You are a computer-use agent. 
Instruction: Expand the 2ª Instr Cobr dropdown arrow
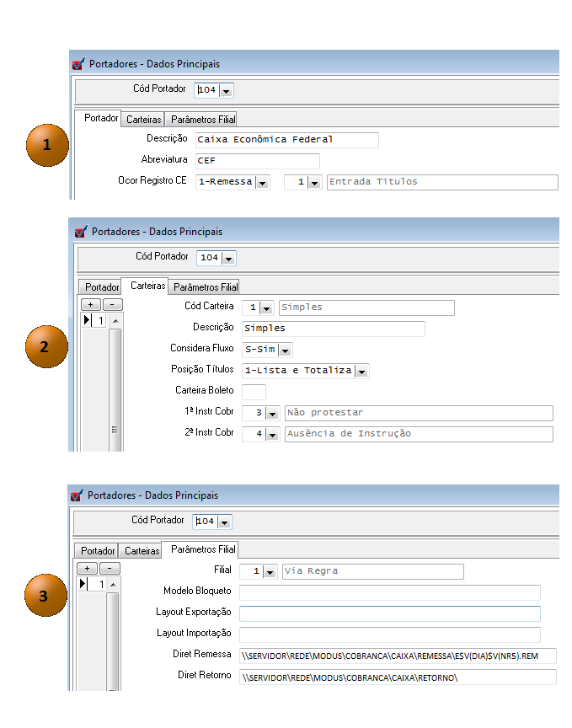tap(271, 435)
